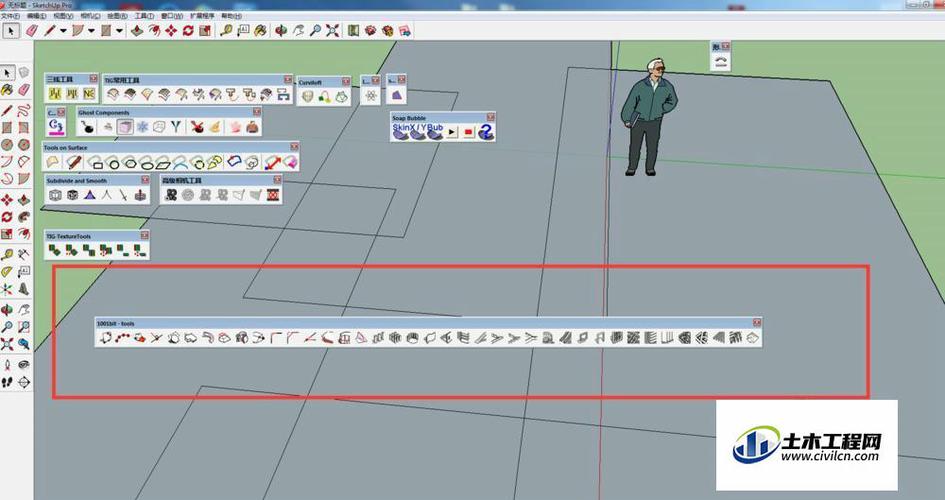Select the arrow tool on left toolbar

point(7,73)
